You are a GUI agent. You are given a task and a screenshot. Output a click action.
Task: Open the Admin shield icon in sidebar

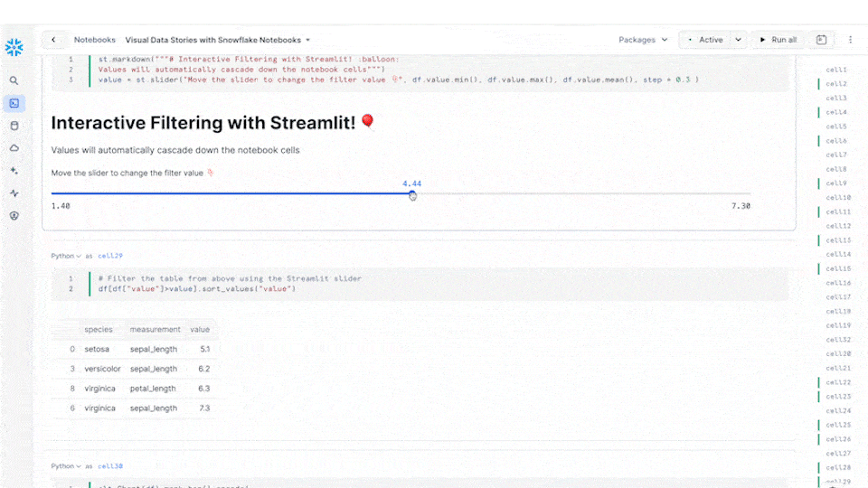click(x=14, y=216)
